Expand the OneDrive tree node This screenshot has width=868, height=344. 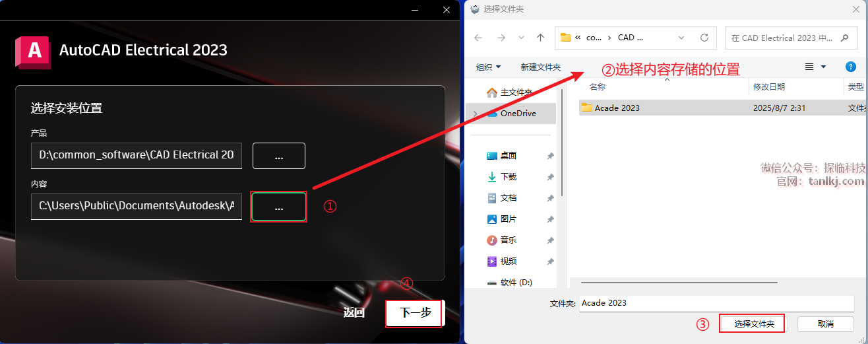coord(475,114)
